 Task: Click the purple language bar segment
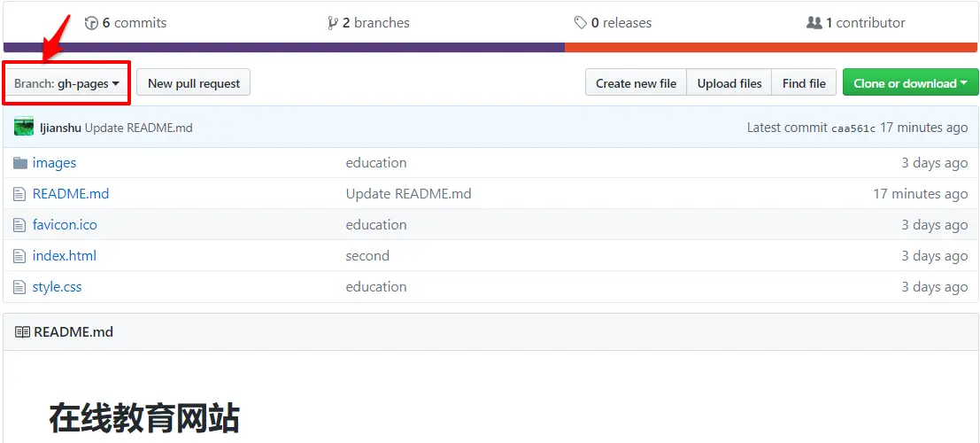pos(284,48)
